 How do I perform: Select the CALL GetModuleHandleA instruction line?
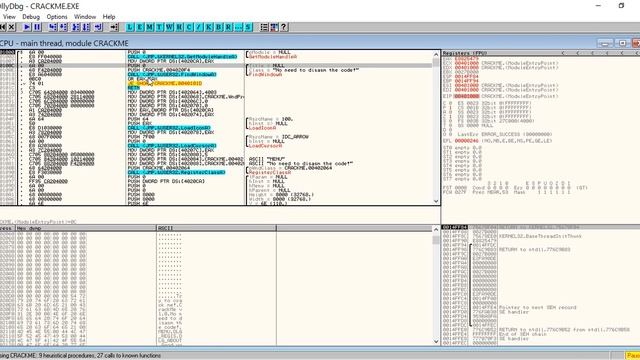pyautogui.click(x=182, y=56)
